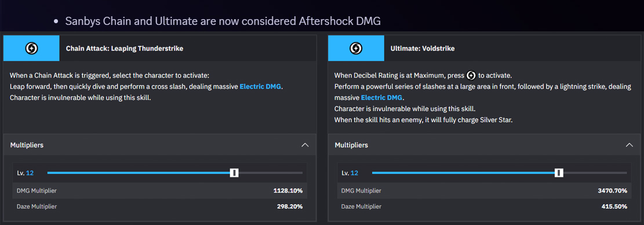Click the 1128.10% DMG Multiplier value
This screenshot has height=225, width=644.
coord(288,191)
